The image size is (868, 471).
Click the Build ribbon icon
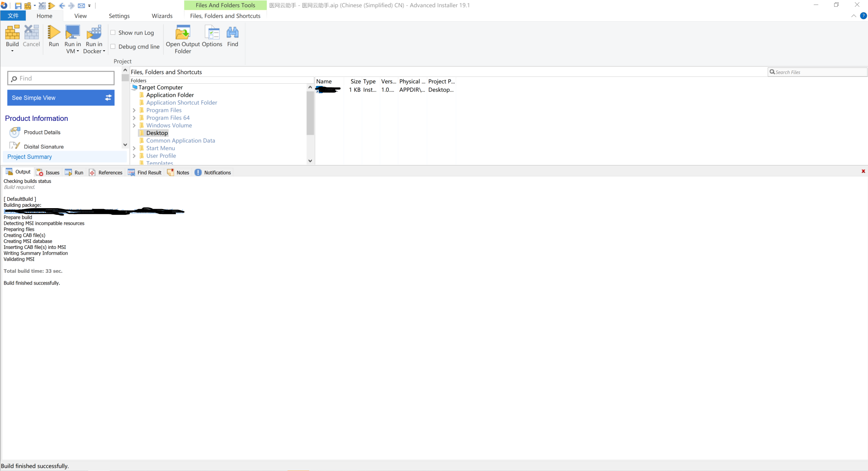[12, 33]
